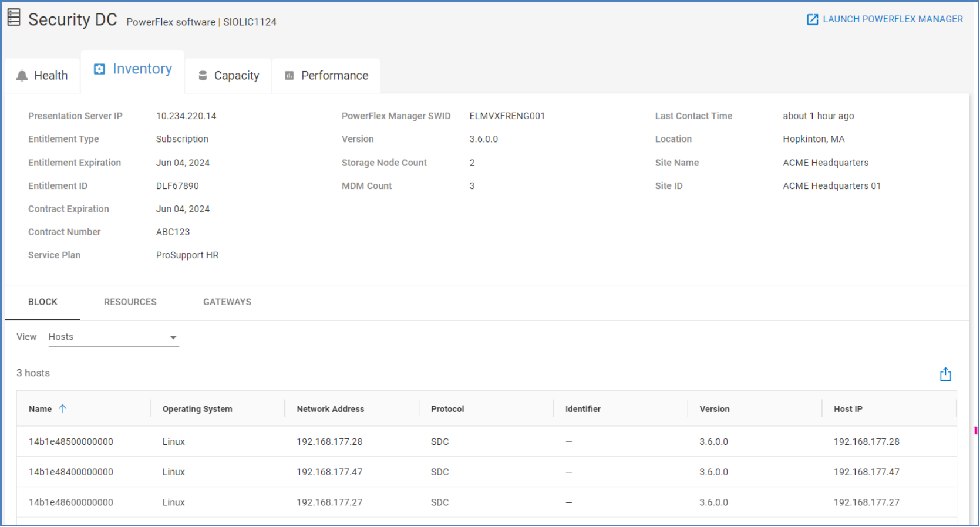Click Host IP 192.168.177.27 cell
This screenshot has height=527, width=980.
867,503
